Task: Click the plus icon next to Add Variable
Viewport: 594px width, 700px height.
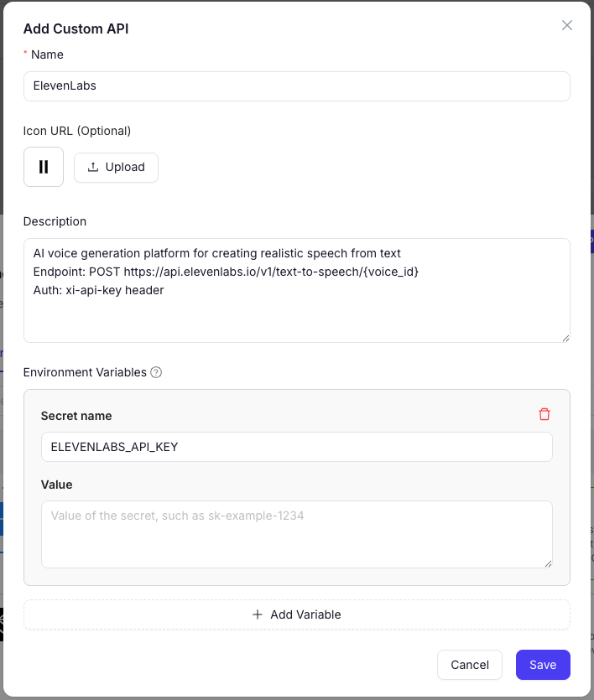Action: [258, 614]
